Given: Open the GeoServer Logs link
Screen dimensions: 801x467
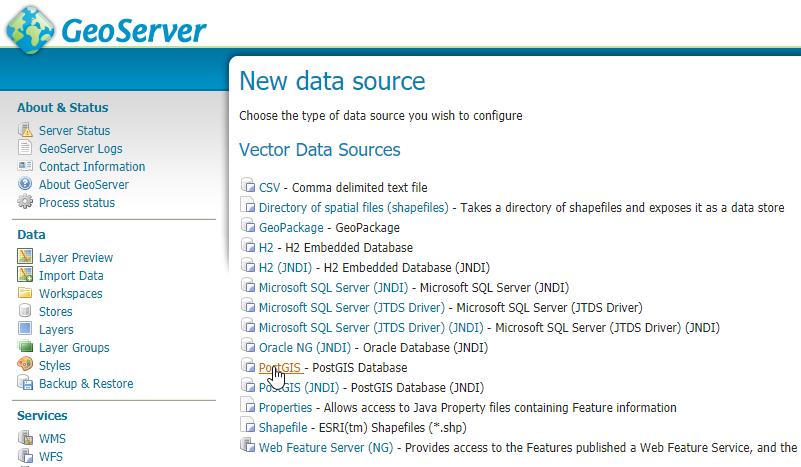Looking at the screenshot, I should click(81, 149).
